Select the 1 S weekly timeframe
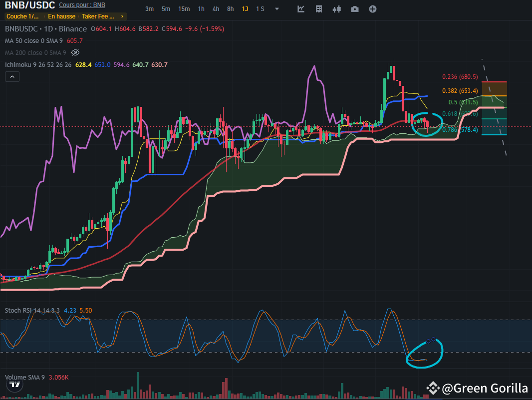532x400 pixels. 260,9
